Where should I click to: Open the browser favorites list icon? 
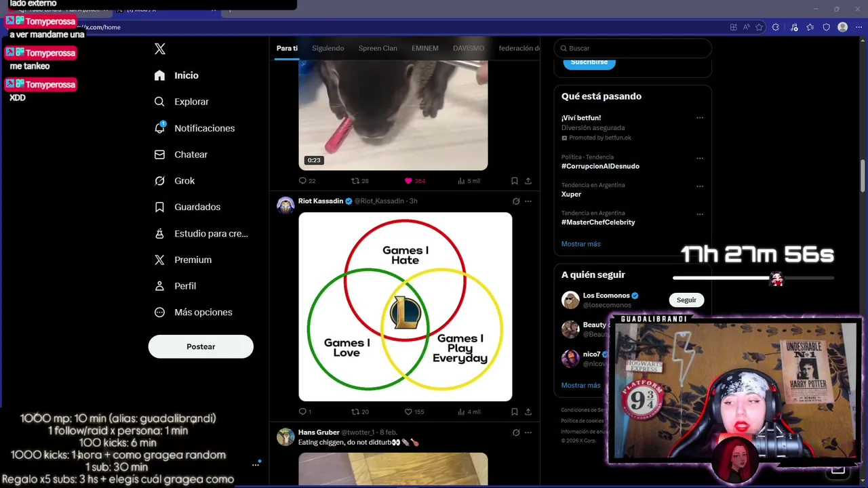click(x=810, y=27)
